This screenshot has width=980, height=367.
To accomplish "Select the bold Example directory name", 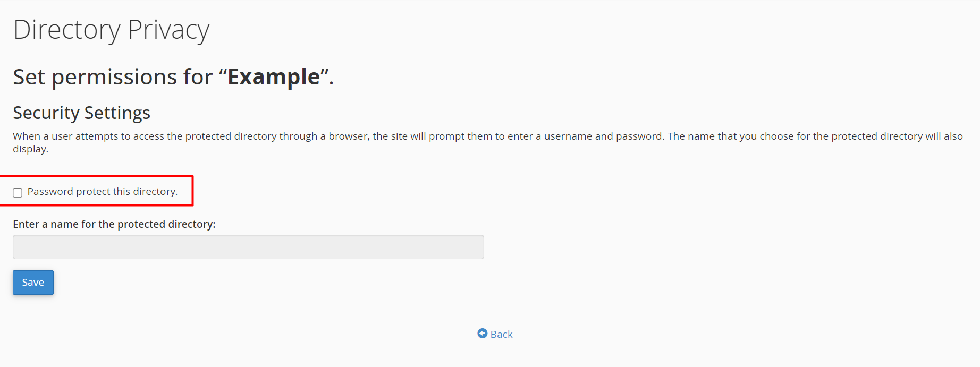I will coord(274,78).
